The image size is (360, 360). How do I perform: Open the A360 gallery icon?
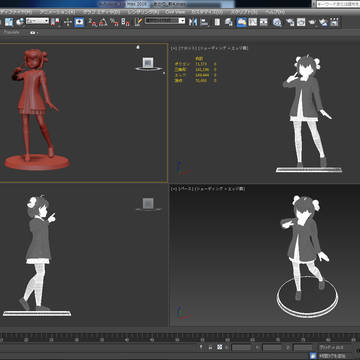pos(334,22)
